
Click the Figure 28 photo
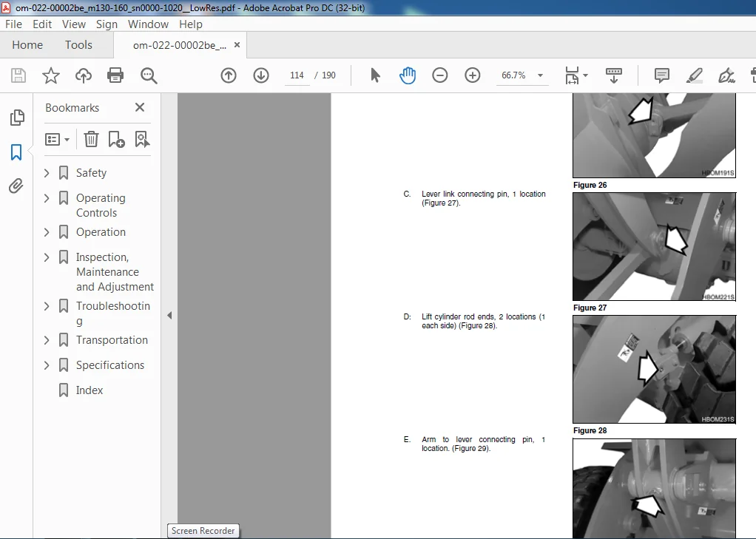click(x=654, y=369)
